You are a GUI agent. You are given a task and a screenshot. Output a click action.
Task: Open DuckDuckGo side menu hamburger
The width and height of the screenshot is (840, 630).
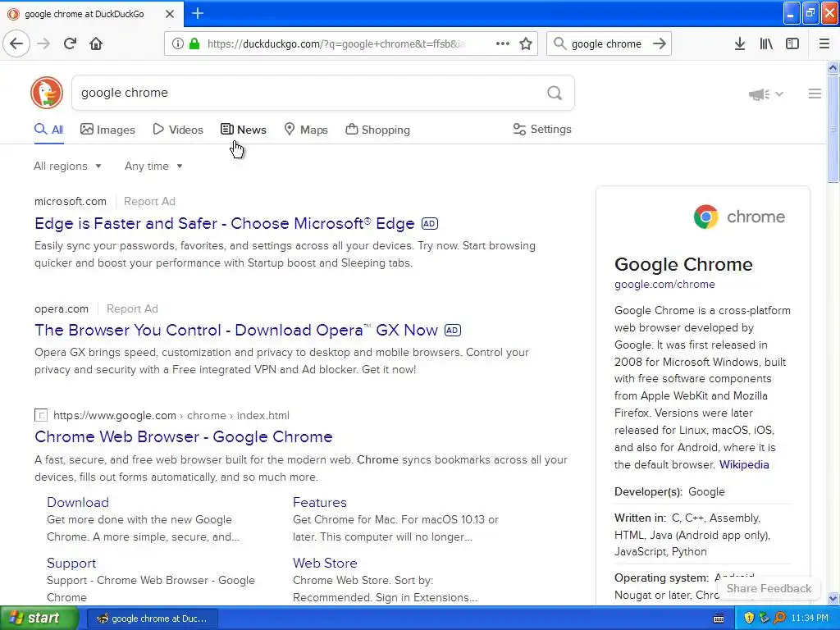point(815,94)
